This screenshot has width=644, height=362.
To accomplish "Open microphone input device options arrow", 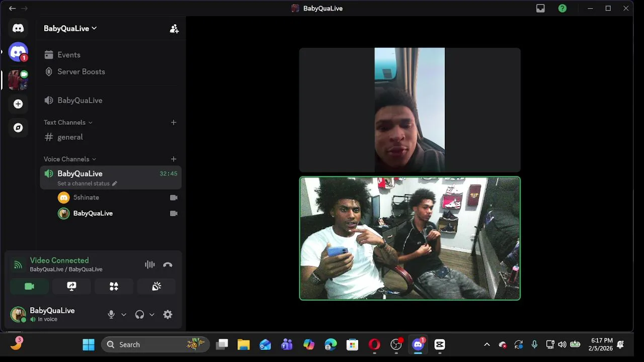I will (x=124, y=315).
